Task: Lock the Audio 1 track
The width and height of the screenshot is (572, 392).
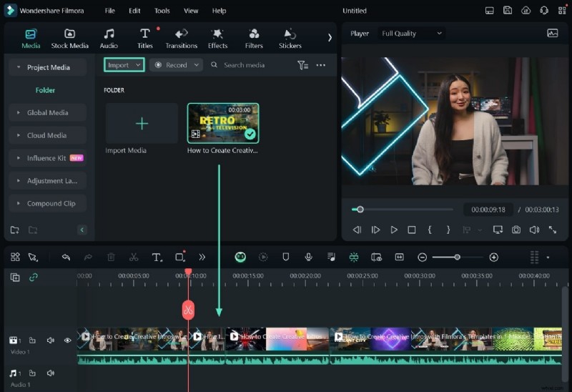Action: point(32,373)
